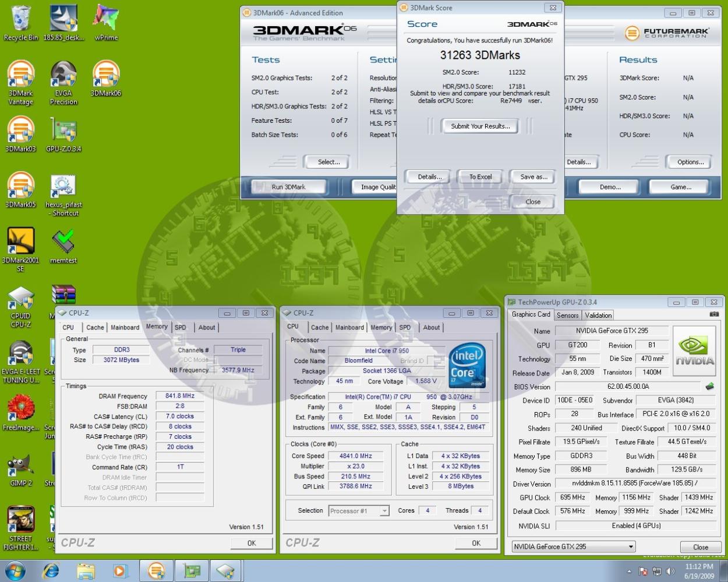Image resolution: width=728 pixels, height=582 pixels.
Task: Click the NVIDIA GeForce GTX 295 name field
Action: click(612, 331)
